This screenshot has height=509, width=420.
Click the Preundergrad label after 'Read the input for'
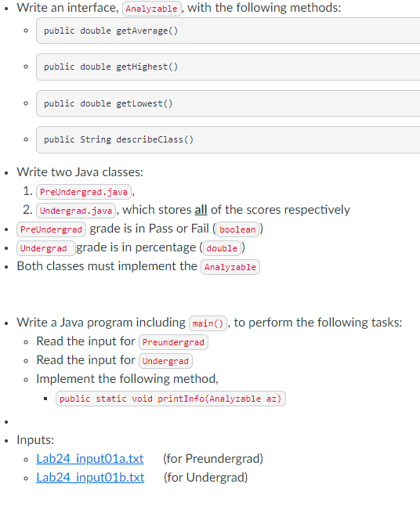(x=173, y=342)
